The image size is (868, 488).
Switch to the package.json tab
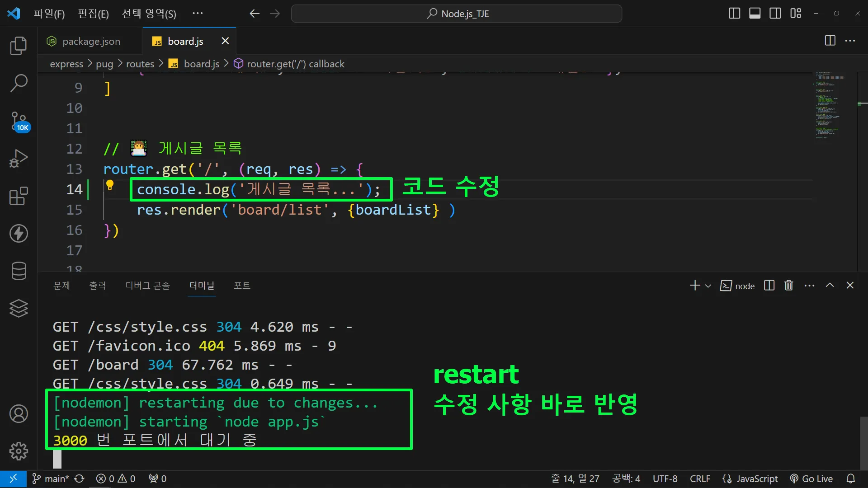(x=91, y=42)
